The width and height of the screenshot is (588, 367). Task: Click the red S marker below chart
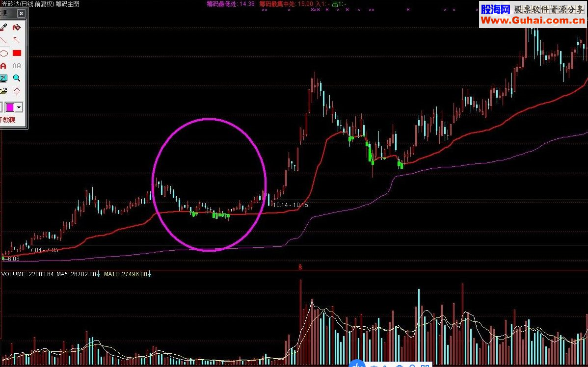pos(300,267)
